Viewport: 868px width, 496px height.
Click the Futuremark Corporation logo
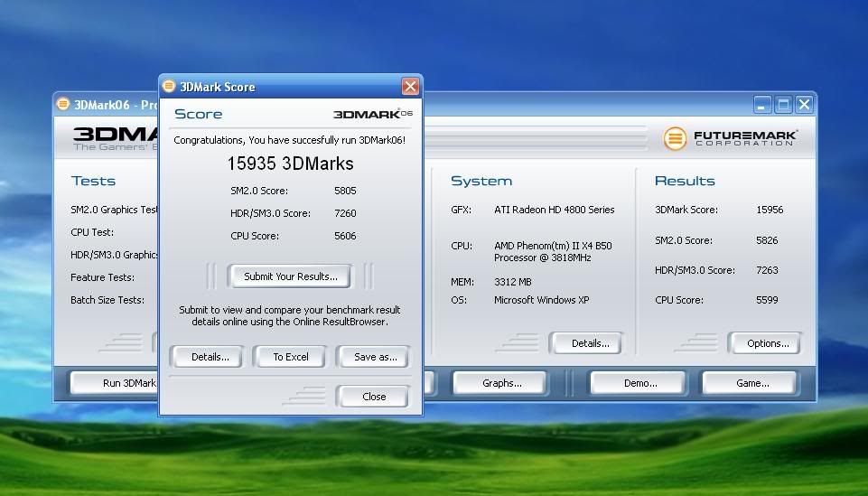pos(730,138)
